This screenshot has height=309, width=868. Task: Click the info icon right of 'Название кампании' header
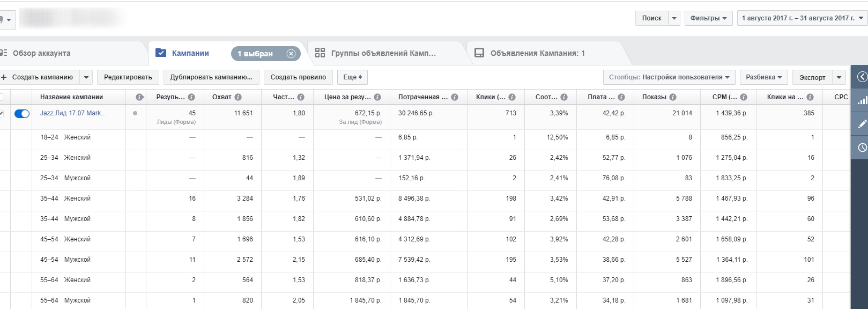tap(139, 97)
